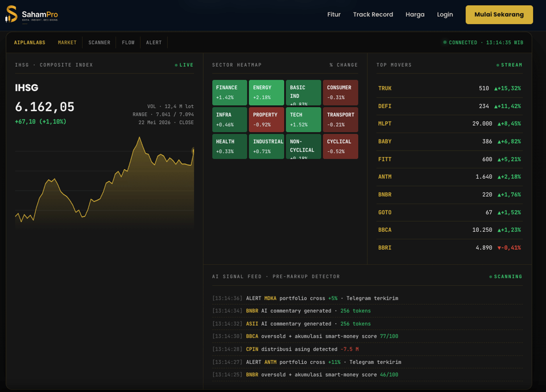Click the 13:14:34 BNBR AI commentary entry

coord(367,311)
